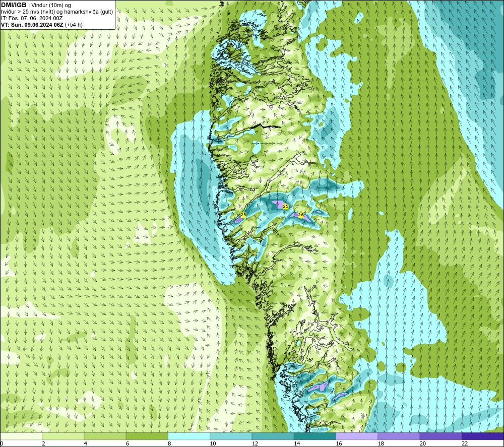Select the 20–22 m/s violet scale swatch
The width and height of the screenshot is (504, 447).
click(x=440, y=436)
